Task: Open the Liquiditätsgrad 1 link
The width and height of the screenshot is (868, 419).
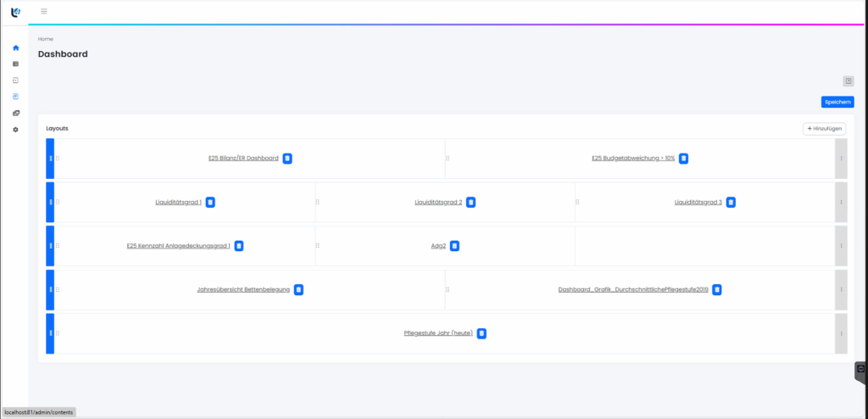Action: click(178, 203)
